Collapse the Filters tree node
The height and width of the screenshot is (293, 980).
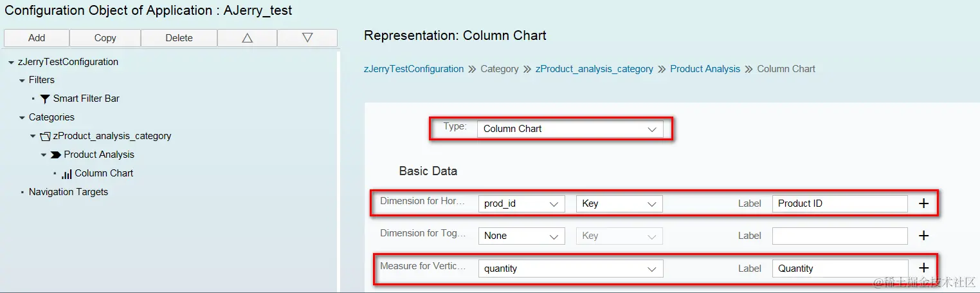(23, 80)
